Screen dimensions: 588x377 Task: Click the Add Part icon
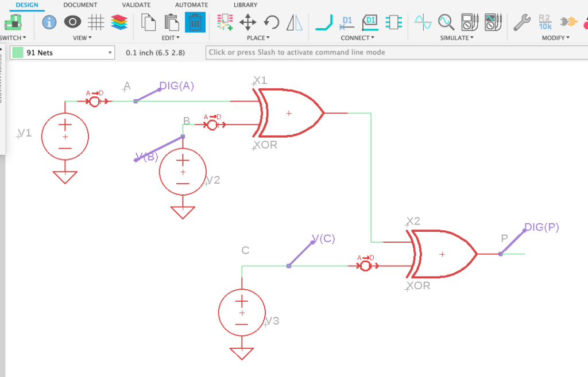225,22
